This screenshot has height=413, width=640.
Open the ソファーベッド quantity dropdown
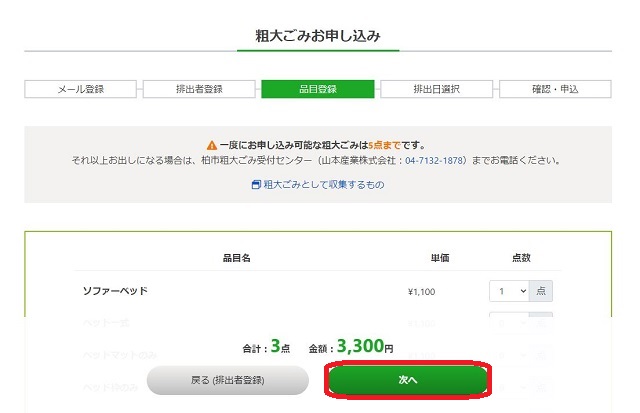(509, 291)
